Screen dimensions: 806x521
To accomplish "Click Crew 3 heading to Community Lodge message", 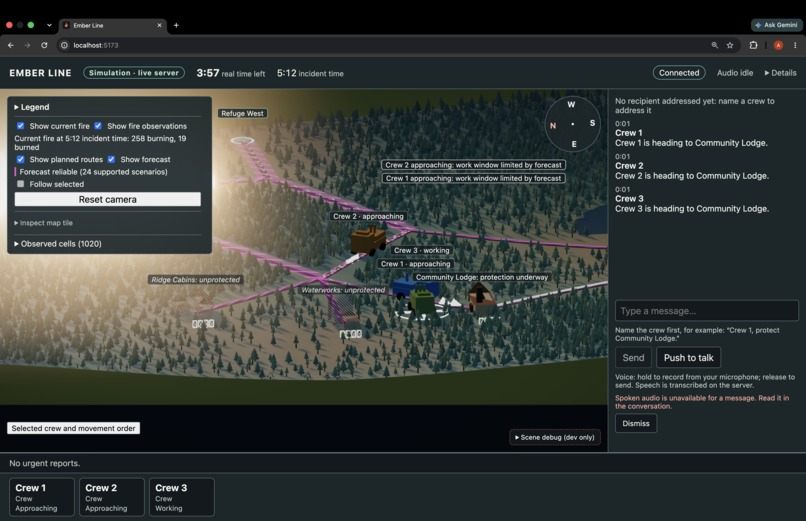I will (692, 209).
